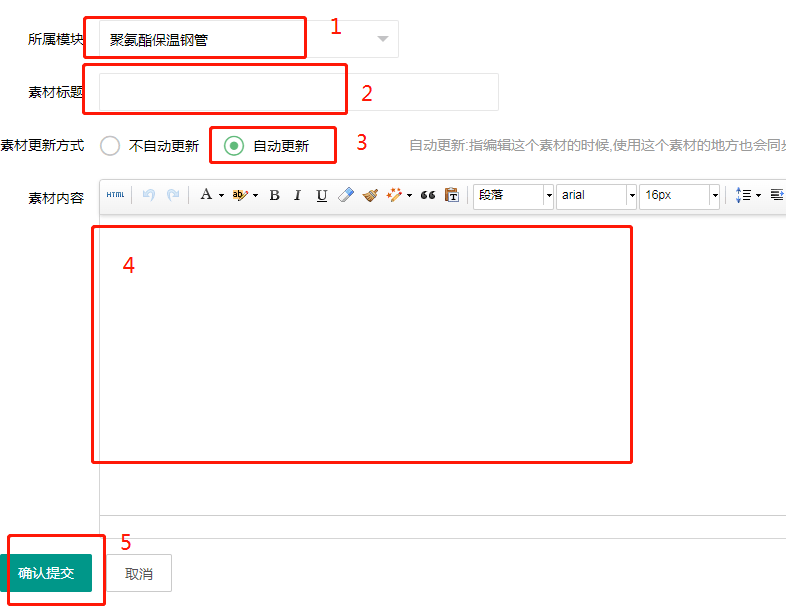The width and height of the screenshot is (786, 612).
Task: Open font color picker arrow
Action: pos(221,195)
